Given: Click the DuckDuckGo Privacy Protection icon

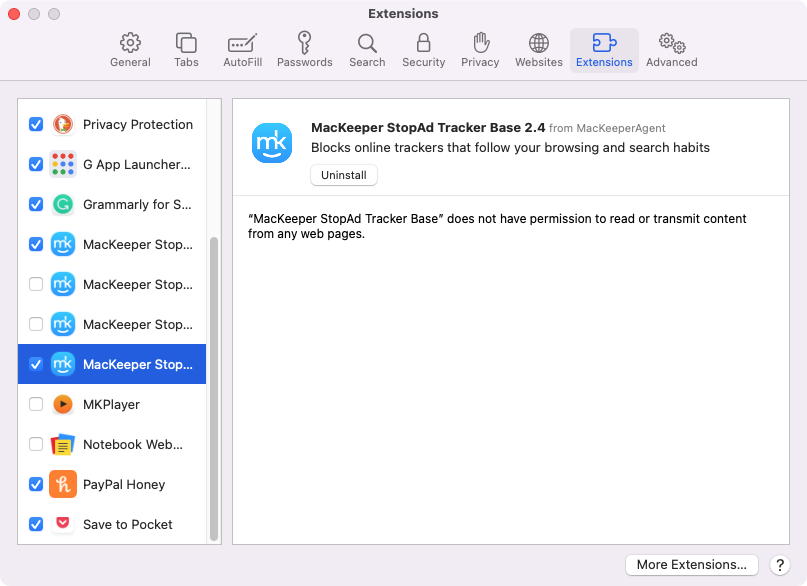Looking at the screenshot, I should pos(63,125).
